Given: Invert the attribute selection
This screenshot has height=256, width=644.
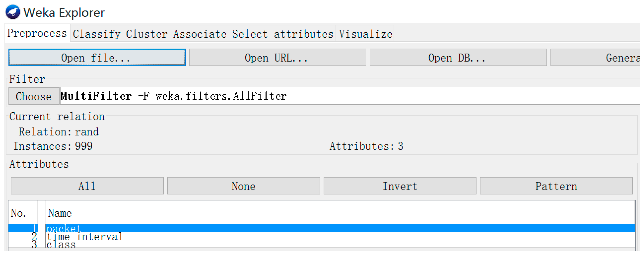Looking at the screenshot, I should click(x=400, y=186).
